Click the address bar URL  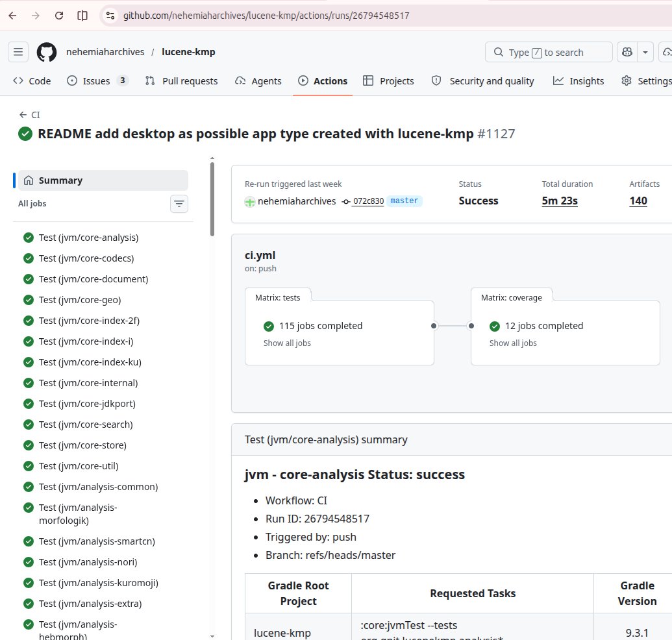(266, 16)
